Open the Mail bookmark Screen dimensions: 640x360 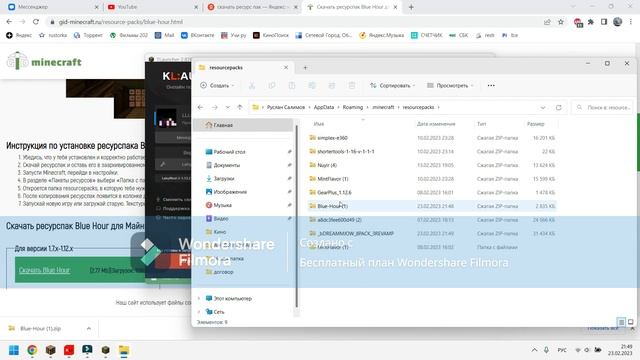coord(164,36)
